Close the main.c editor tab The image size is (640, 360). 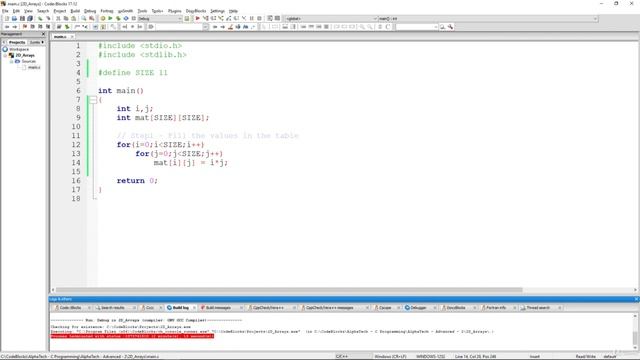pos(72,37)
